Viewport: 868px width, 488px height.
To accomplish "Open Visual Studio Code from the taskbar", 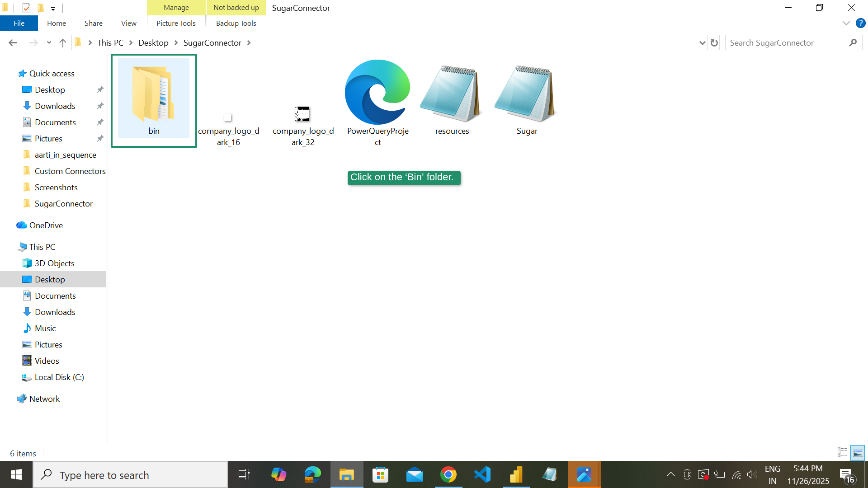I will coord(482,474).
